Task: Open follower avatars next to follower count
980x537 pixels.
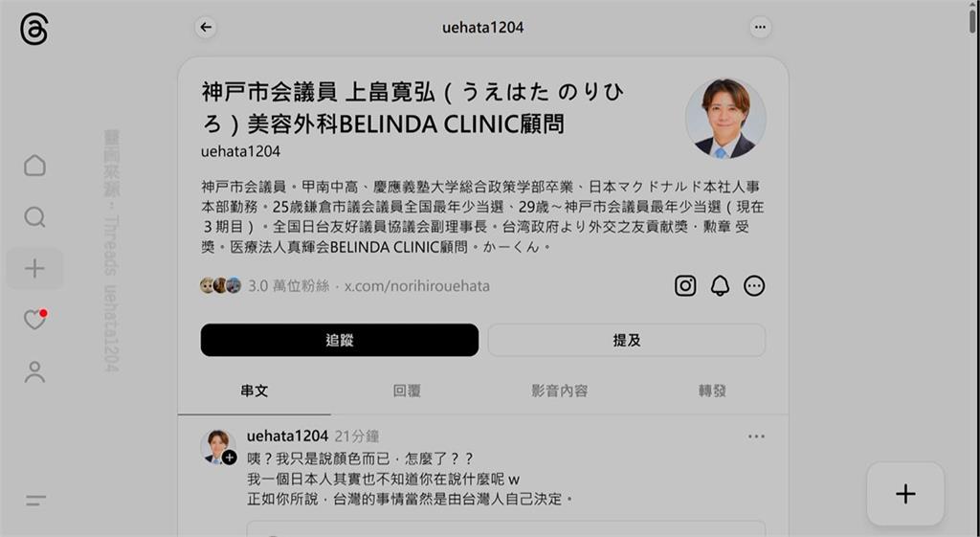Action: coord(220,285)
